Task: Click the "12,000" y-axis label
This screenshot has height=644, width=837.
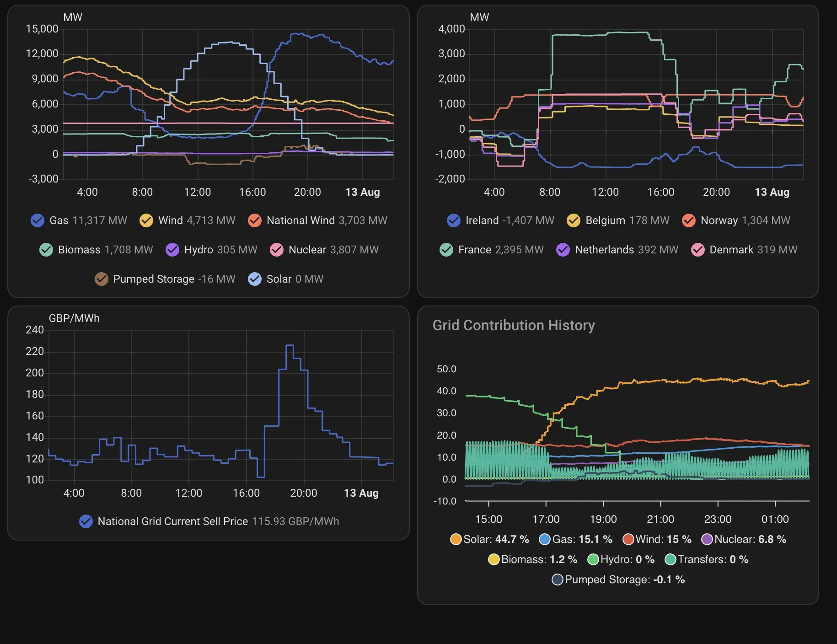Action: (42, 54)
